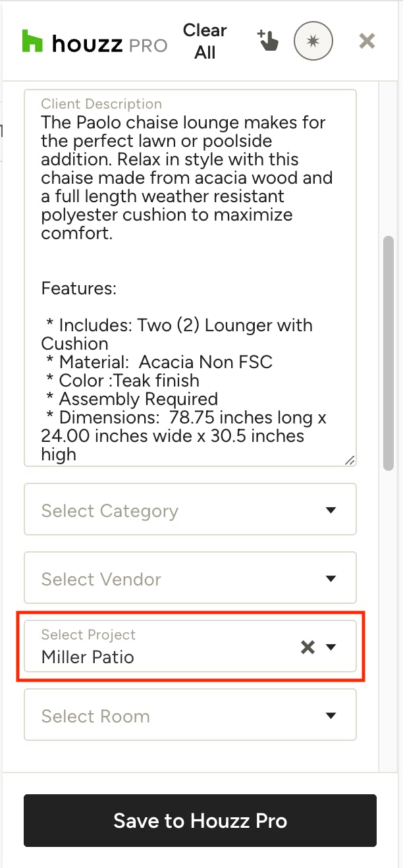This screenshot has height=868, width=403.
Task: Open the Select Category field
Action: 190,509
